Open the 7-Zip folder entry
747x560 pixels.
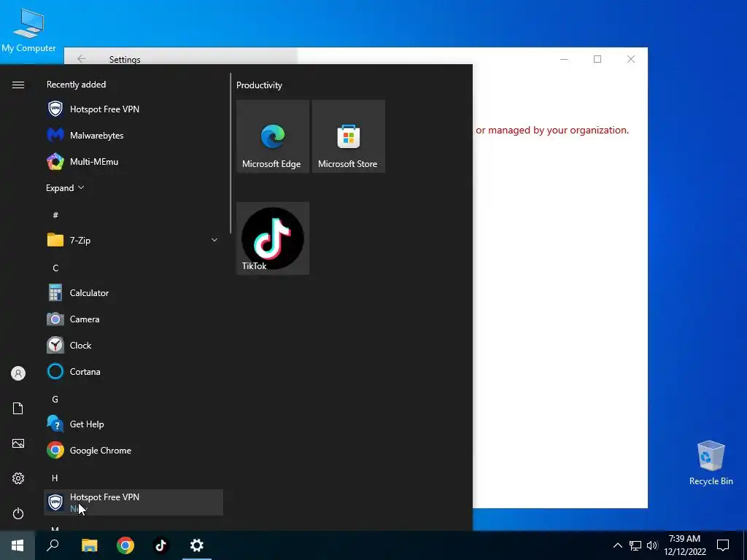133,240
